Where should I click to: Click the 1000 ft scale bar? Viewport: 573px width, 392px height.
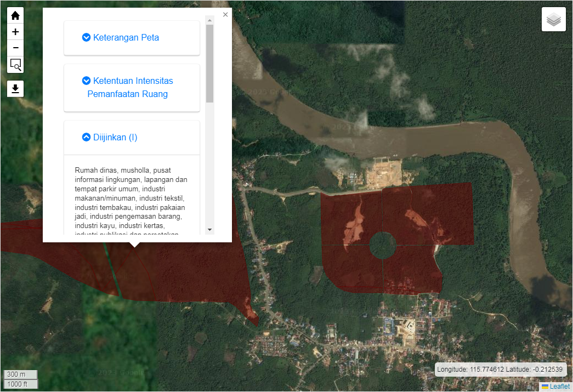click(x=21, y=384)
